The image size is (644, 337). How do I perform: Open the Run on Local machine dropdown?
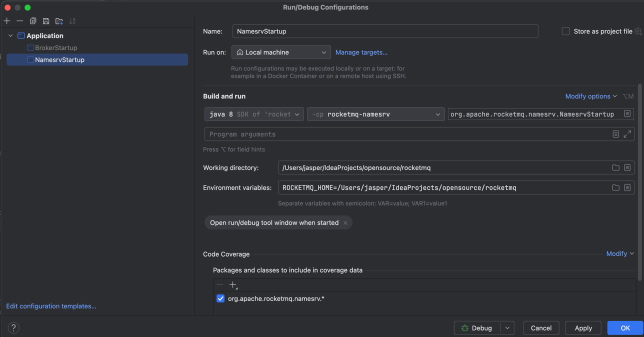click(281, 52)
